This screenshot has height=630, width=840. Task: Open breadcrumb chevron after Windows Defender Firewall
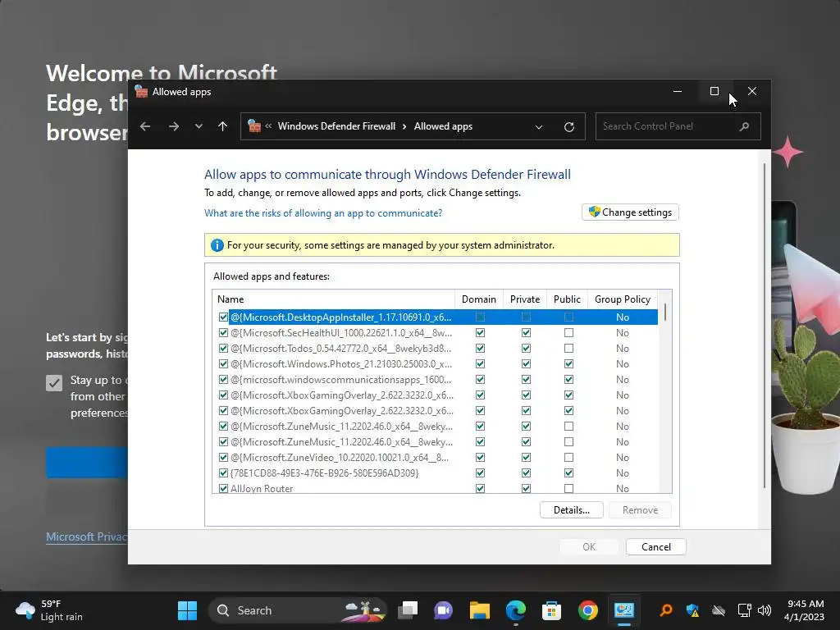coord(404,126)
